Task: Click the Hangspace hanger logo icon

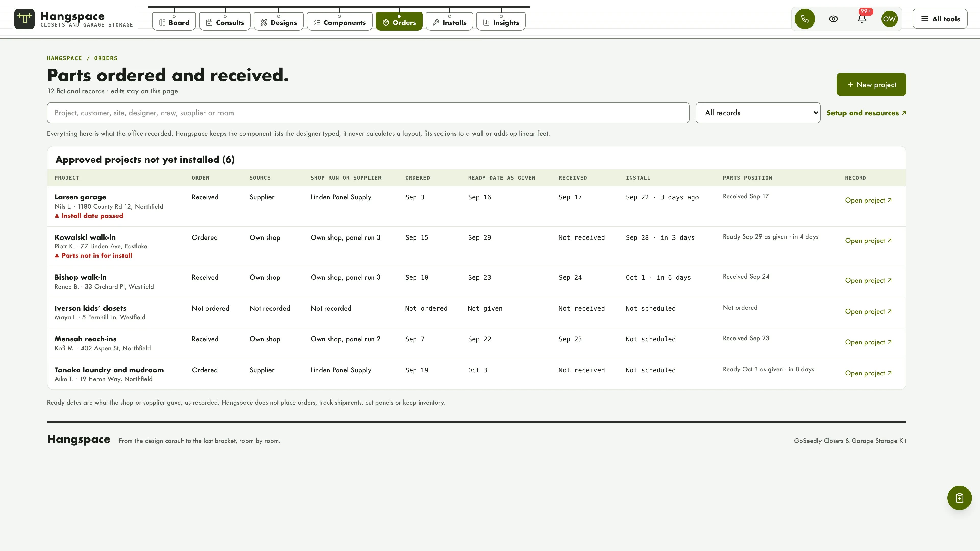Action: coord(24,19)
